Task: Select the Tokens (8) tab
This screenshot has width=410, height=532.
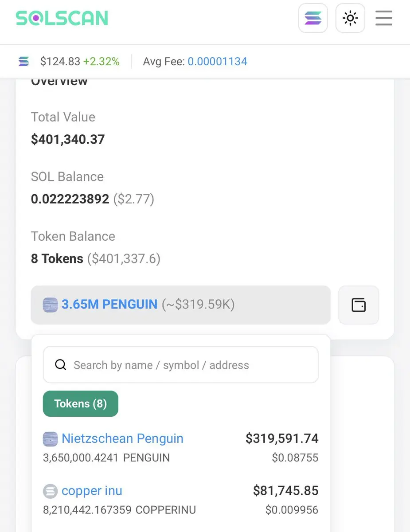Action: (x=80, y=403)
